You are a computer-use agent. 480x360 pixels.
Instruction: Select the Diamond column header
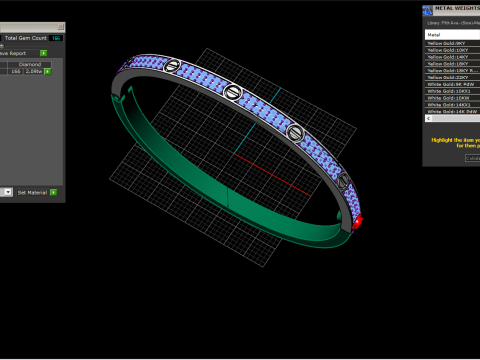[30, 64]
